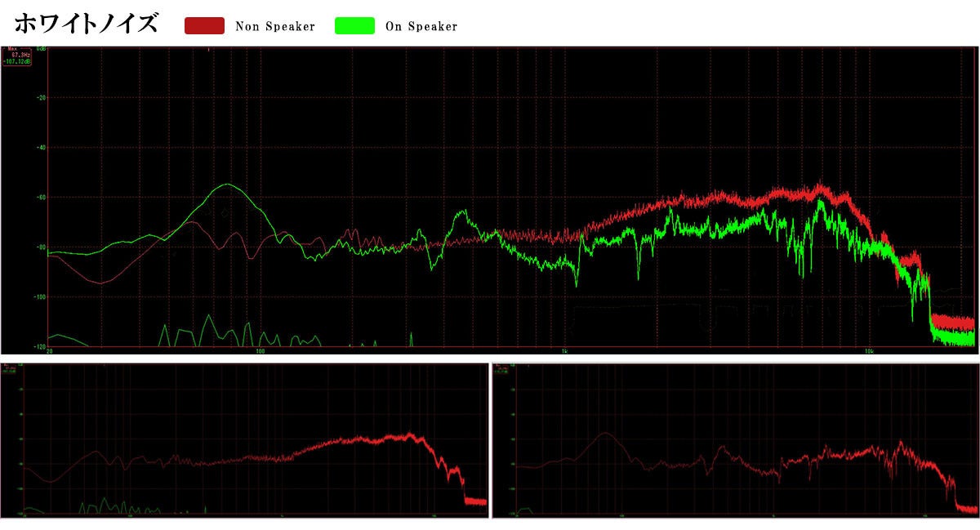Click the 0dB label at top of main graph

(x=41, y=49)
